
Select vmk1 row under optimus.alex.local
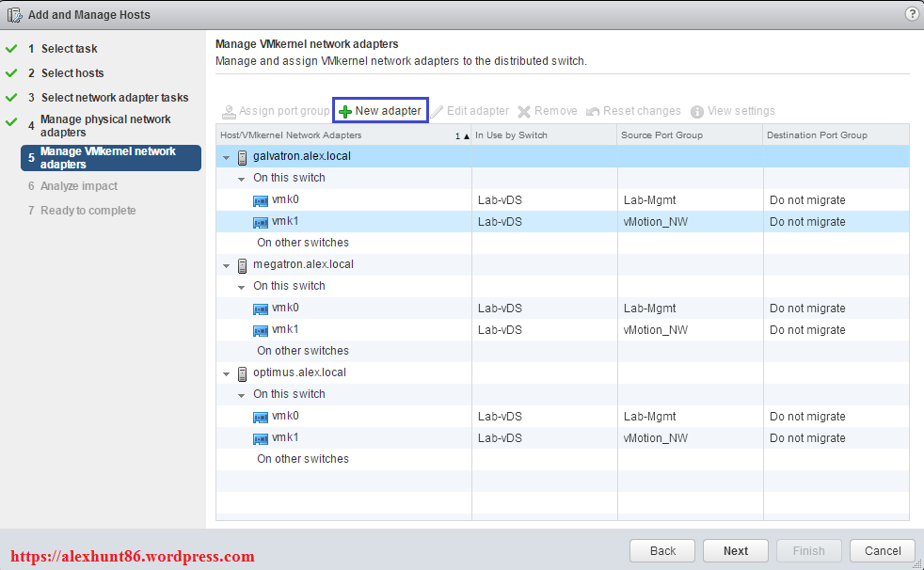[x=285, y=438]
